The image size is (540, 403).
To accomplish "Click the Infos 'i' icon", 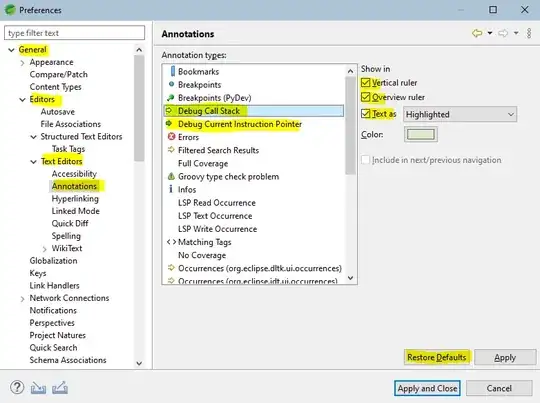I will coord(171,189).
